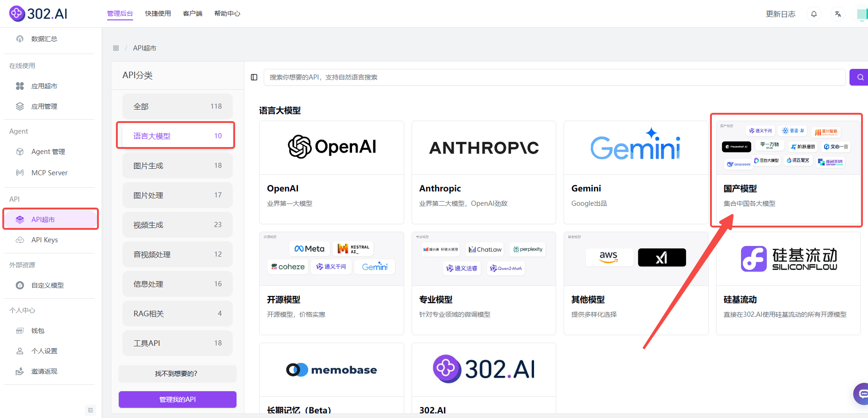
Task: Open the chat support bubble
Action: 862,393
